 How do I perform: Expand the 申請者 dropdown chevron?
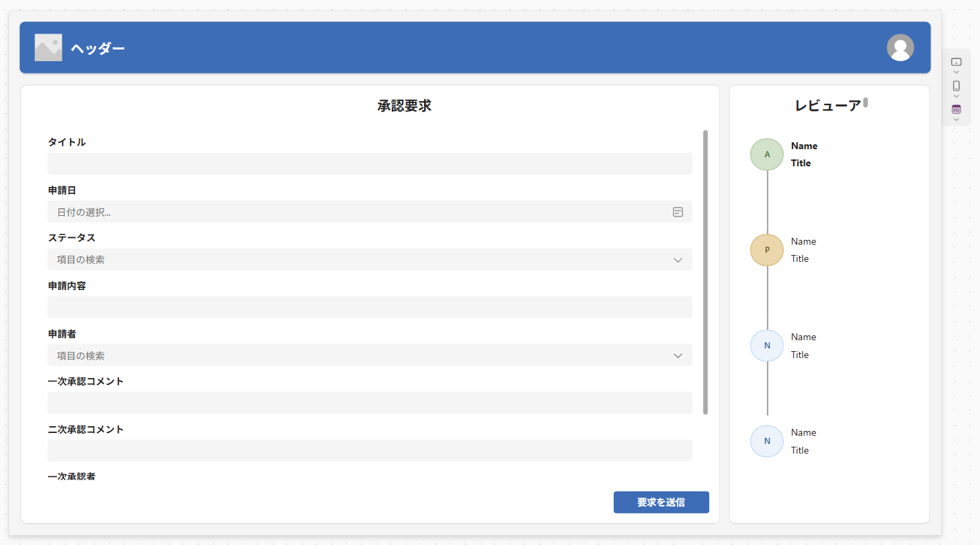click(678, 355)
